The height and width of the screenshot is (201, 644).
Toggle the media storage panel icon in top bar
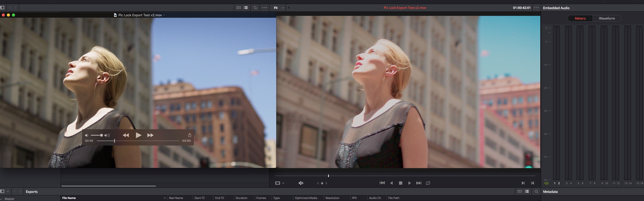click(x=2, y=8)
